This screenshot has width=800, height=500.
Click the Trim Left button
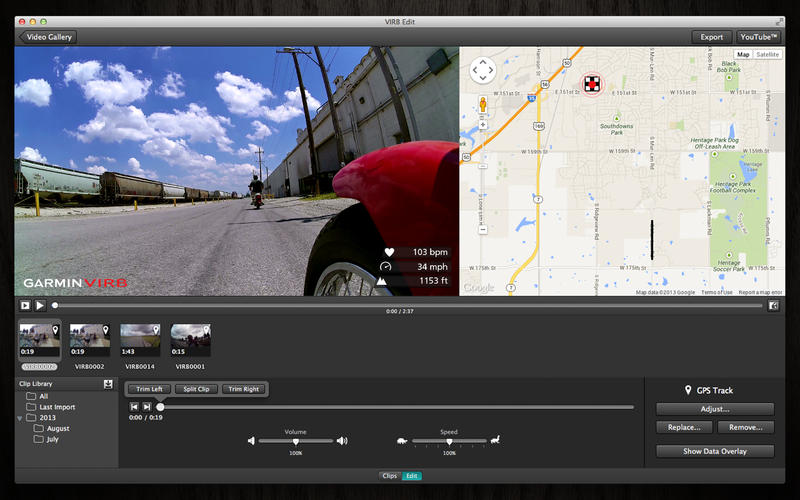pyautogui.click(x=149, y=389)
